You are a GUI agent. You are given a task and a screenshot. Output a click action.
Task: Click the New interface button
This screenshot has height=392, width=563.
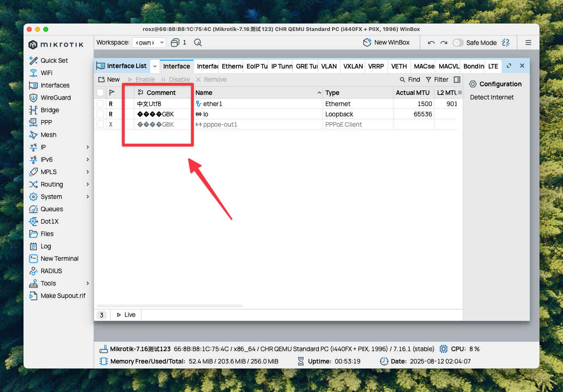(109, 80)
